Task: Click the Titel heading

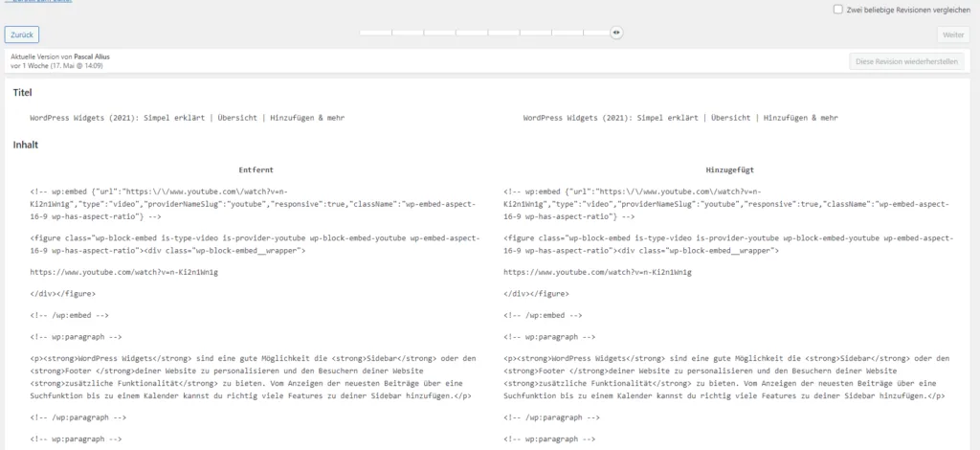Action: click(23, 93)
